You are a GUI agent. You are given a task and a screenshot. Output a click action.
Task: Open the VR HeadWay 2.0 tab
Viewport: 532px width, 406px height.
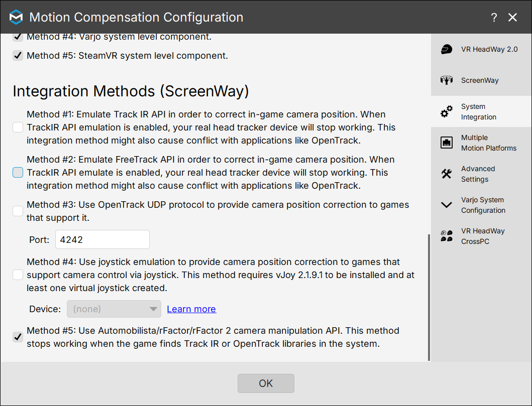pyautogui.click(x=481, y=50)
